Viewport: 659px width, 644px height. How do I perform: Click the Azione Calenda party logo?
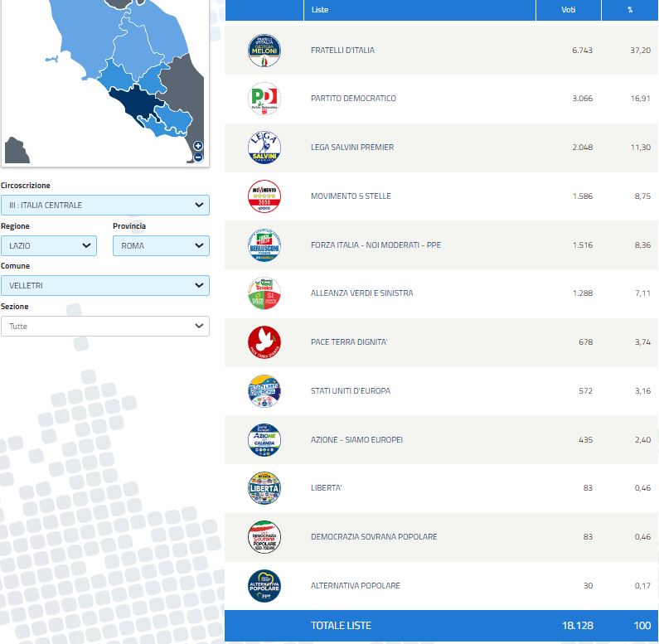[x=264, y=439]
